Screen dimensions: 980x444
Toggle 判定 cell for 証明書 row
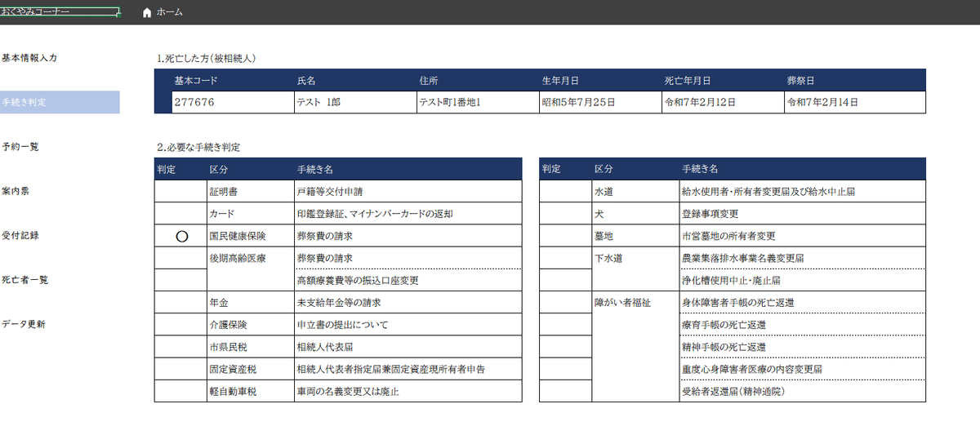coord(180,191)
